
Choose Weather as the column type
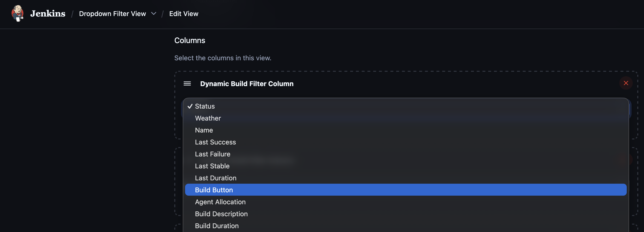click(x=208, y=118)
